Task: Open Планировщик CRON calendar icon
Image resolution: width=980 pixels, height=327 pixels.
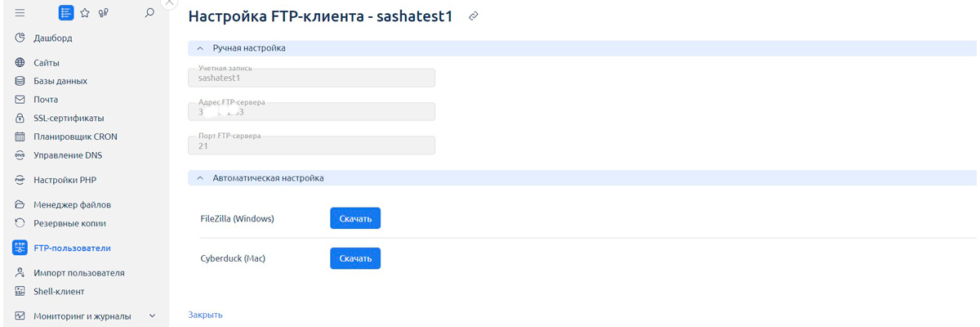Action: (x=20, y=137)
